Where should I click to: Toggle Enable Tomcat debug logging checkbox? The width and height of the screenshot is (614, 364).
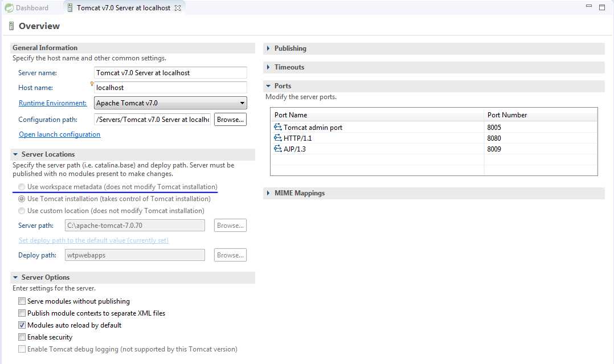click(22, 349)
